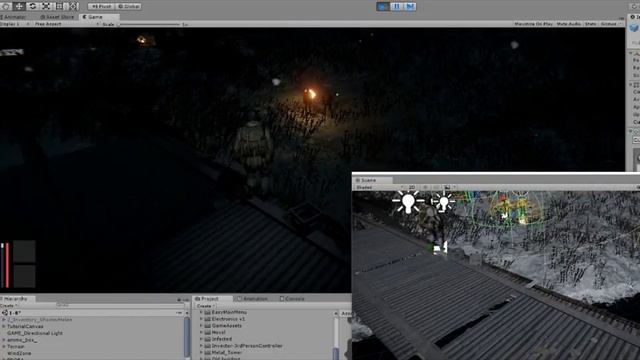
Task: Click the Infected folder icon
Action: [x=207, y=339]
